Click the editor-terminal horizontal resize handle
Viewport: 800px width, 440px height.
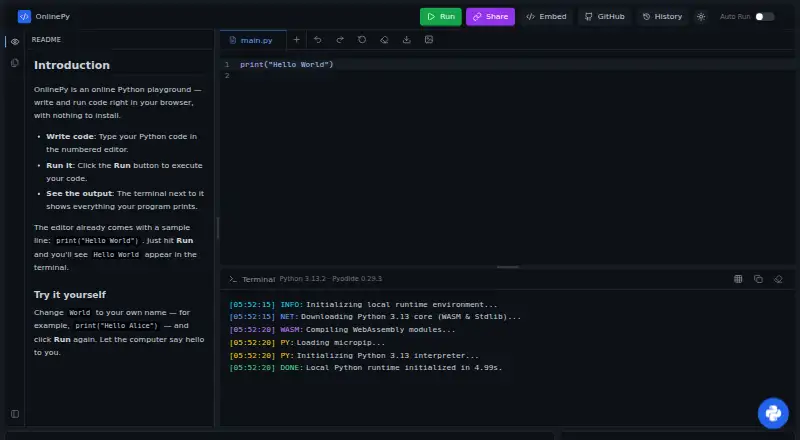click(508, 267)
